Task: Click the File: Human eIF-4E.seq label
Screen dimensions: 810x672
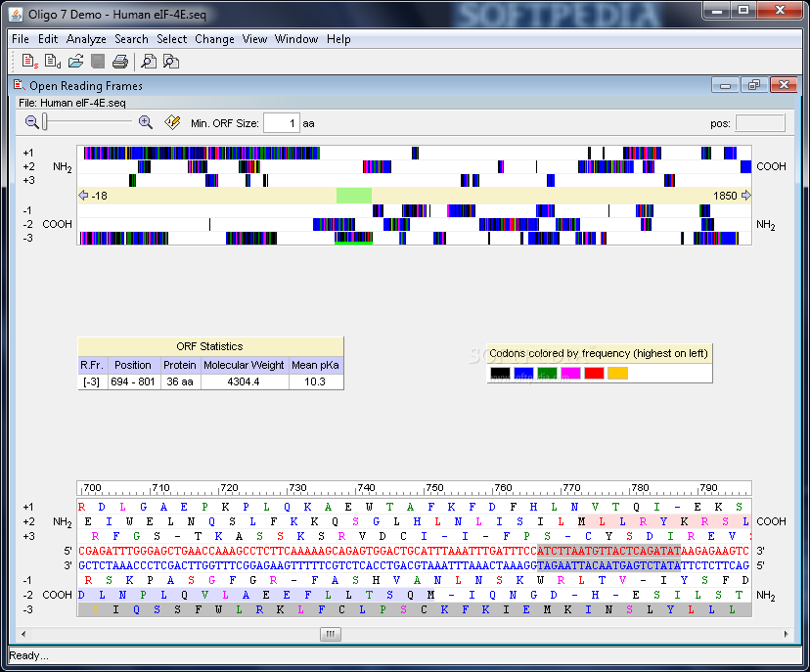Action: pos(71,103)
